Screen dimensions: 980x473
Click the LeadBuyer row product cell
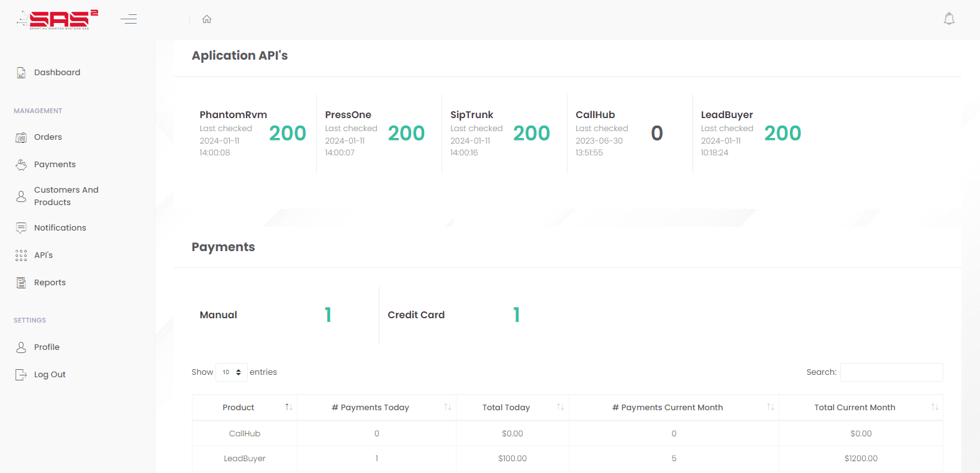pos(245,459)
